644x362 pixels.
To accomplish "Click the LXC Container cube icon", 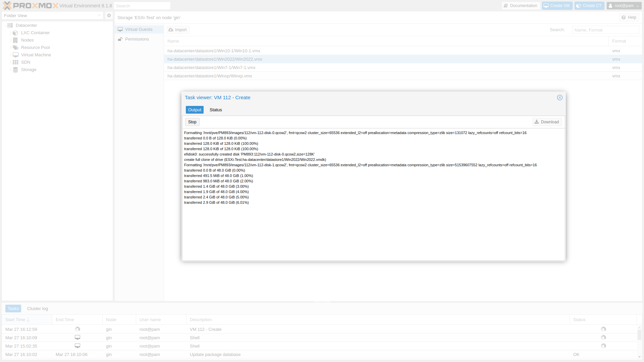I will coord(15,33).
